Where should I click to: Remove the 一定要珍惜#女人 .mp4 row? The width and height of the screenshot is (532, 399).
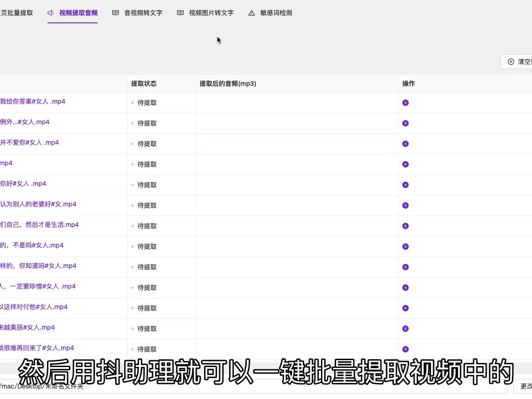coord(406,288)
